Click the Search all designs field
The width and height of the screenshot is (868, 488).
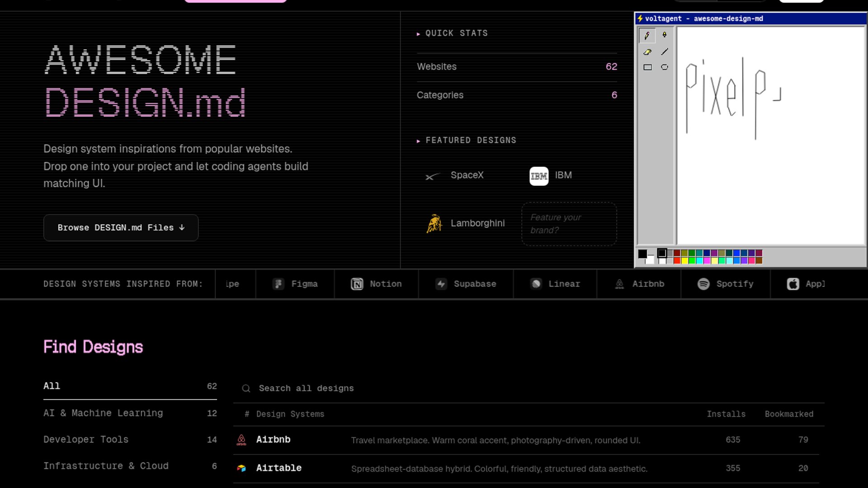(x=306, y=388)
